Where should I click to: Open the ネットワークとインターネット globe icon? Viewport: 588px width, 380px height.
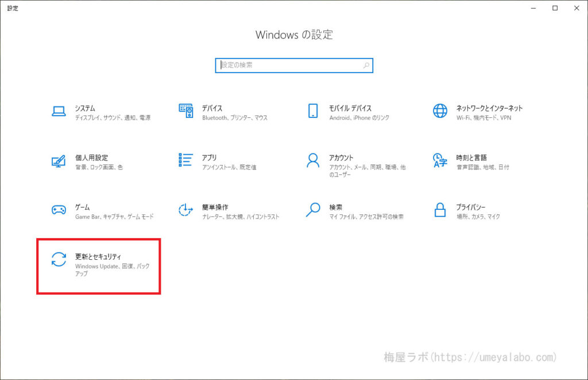pos(440,111)
